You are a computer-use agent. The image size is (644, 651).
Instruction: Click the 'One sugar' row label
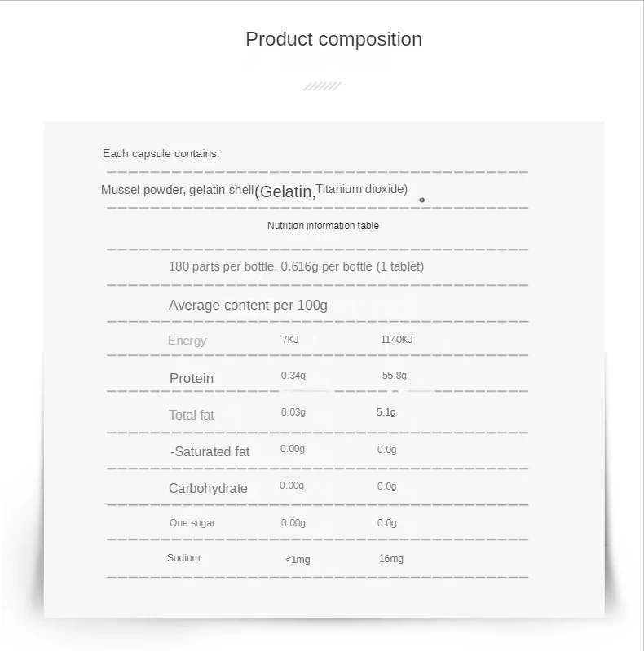pyautogui.click(x=192, y=523)
